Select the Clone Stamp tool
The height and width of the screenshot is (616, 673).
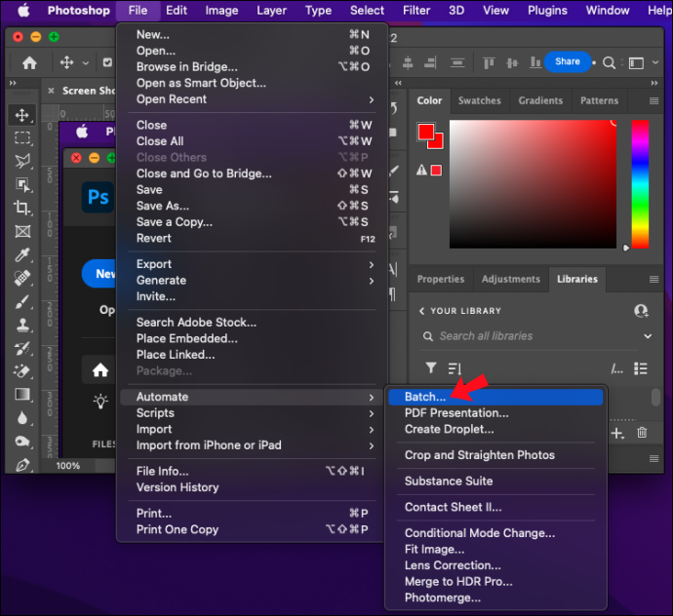(22, 325)
